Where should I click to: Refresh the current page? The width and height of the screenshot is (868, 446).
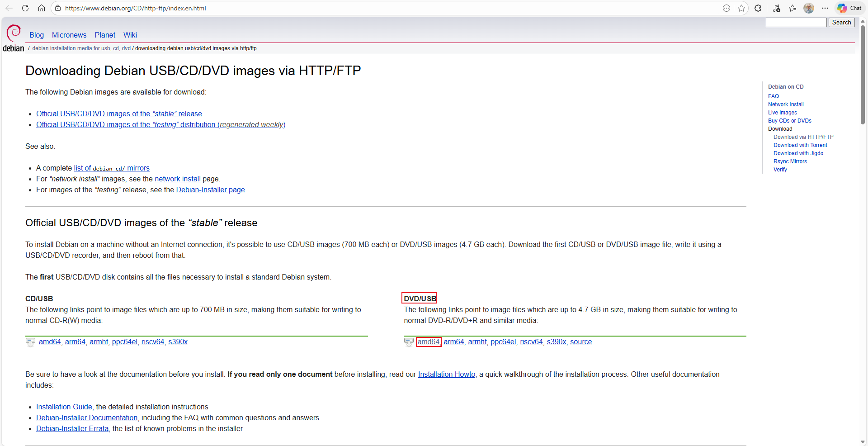[x=25, y=8]
